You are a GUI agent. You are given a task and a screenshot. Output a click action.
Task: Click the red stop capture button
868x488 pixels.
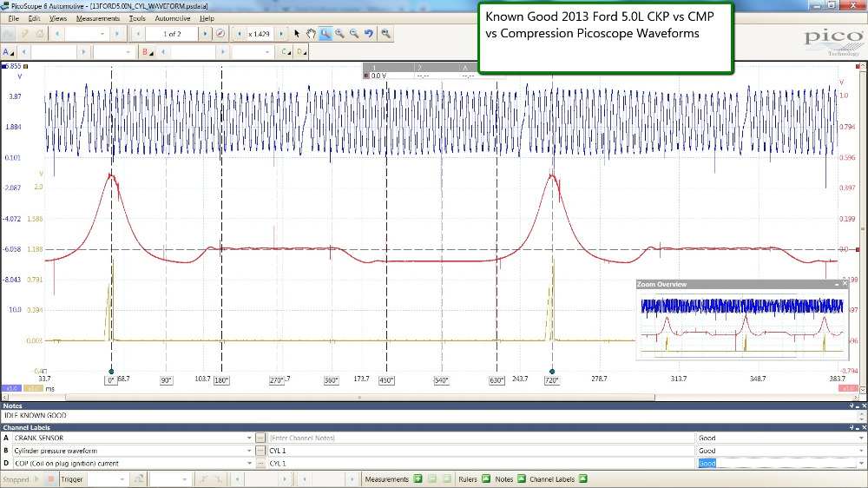click(51, 479)
